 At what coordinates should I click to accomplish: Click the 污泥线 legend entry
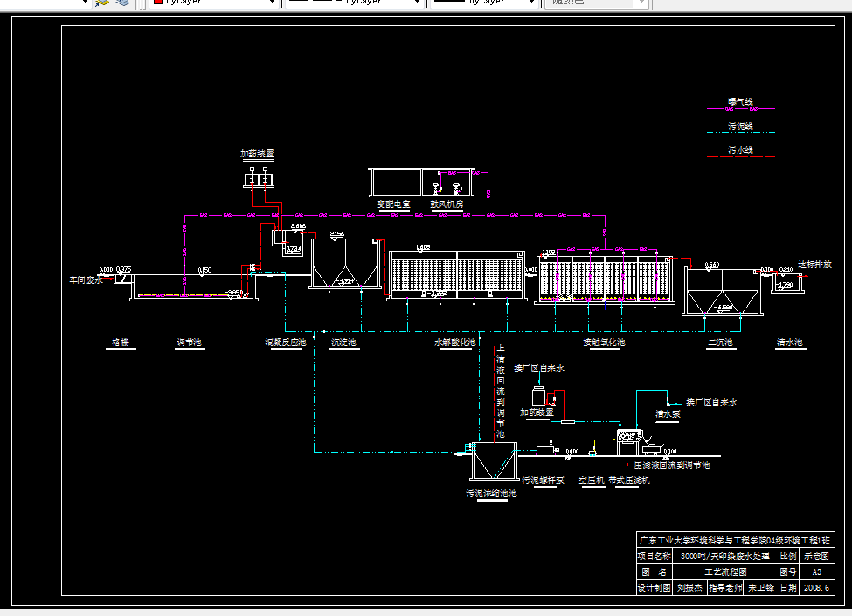741,126
